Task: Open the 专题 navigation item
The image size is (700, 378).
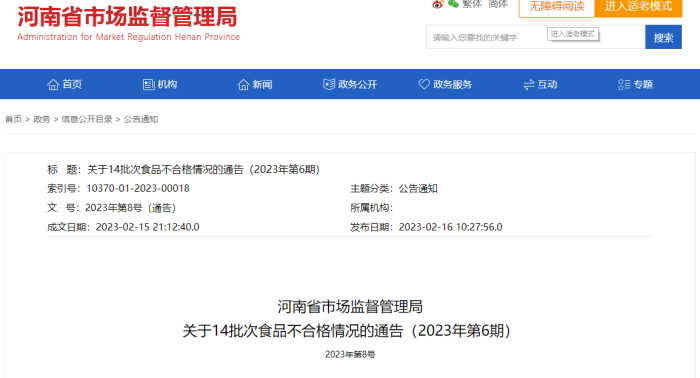Action: 635,84
